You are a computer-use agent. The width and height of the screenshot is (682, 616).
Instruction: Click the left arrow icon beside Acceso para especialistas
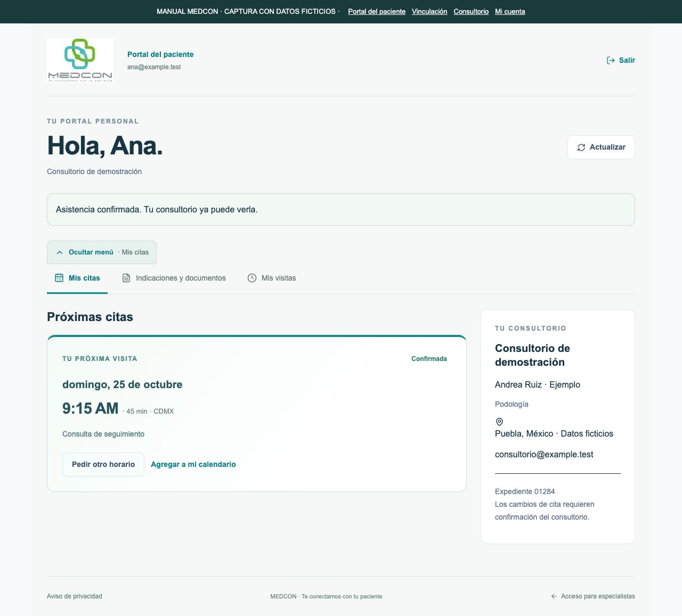[554, 596]
